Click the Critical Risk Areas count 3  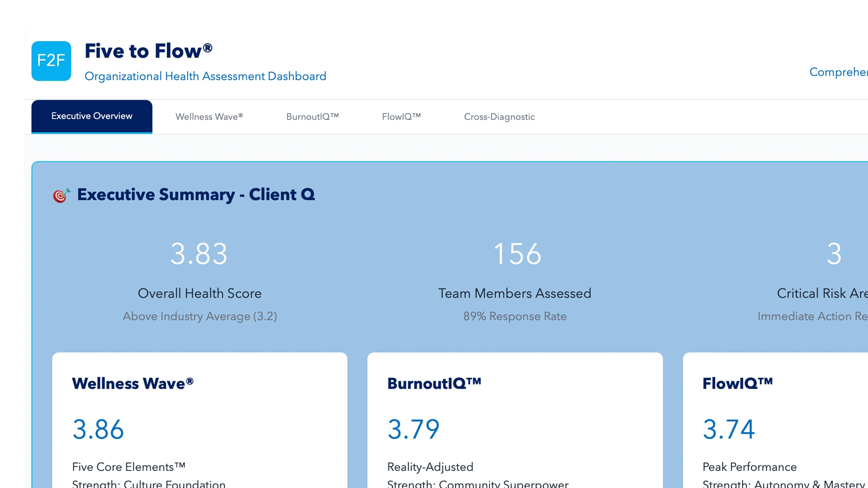pos(834,253)
